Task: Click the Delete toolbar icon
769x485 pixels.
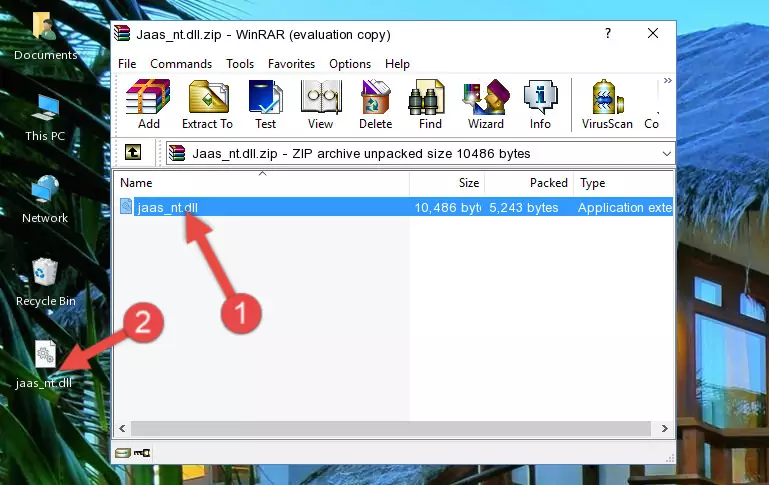Action: coord(376,104)
